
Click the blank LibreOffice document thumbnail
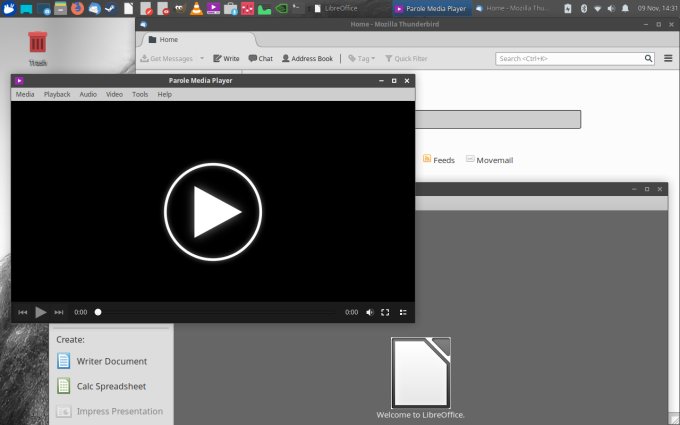pyautogui.click(x=421, y=373)
